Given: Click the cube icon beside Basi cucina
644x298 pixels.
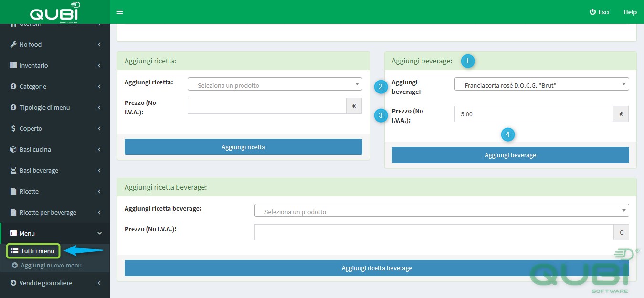Looking at the screenshot, I should (13, 149).
